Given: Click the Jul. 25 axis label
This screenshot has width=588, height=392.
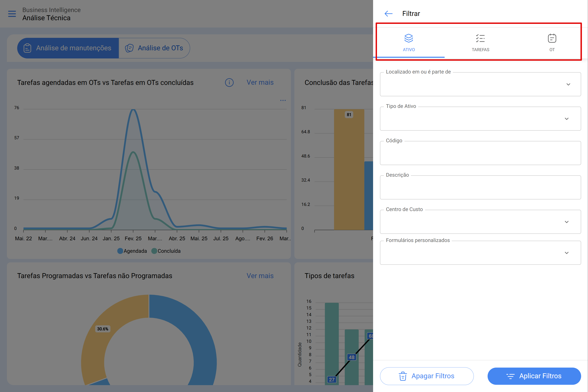Looking at the screenshot, I should pos(221,239).
